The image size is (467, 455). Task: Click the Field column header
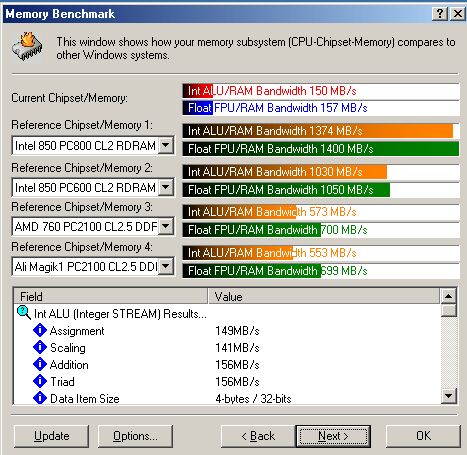pyautogui.click(x=111, y=296)
